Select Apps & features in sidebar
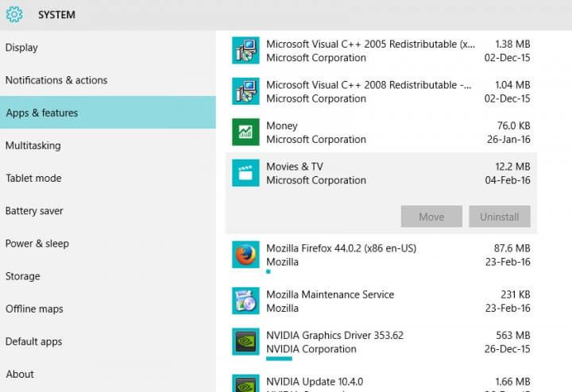Screen dimensions: 572x392 107,113
